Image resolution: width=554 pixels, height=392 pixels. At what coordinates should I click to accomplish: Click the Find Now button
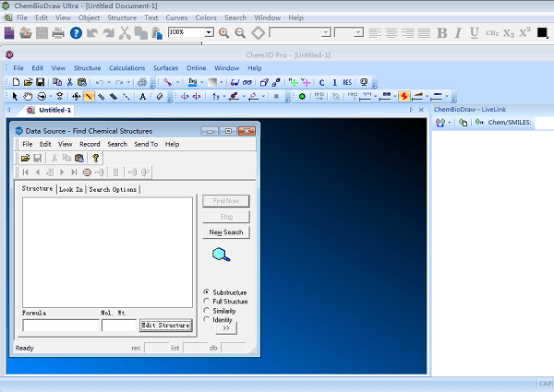tap(226, 201)
